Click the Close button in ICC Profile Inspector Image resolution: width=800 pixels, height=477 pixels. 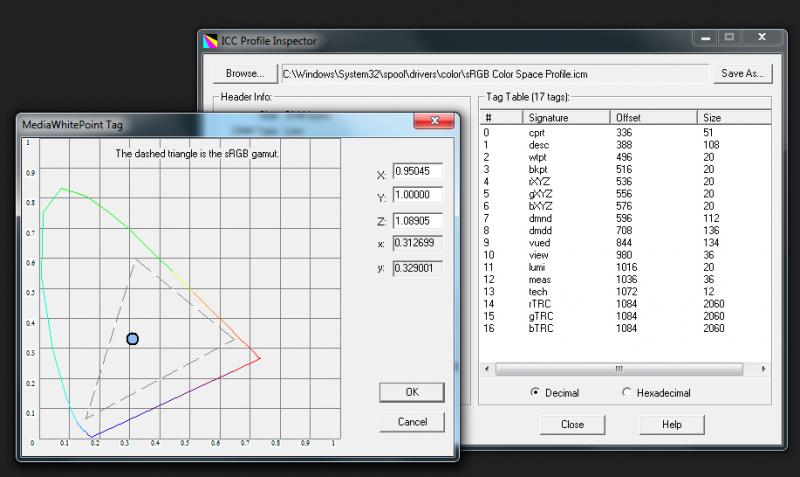tap(572, 424)
